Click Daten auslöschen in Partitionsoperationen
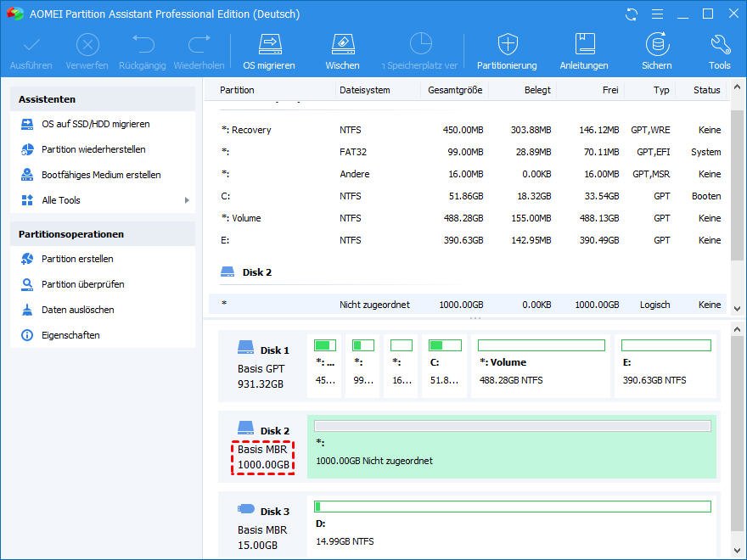The height and width of the screenshot is (560, 747). tap(77, 310)
